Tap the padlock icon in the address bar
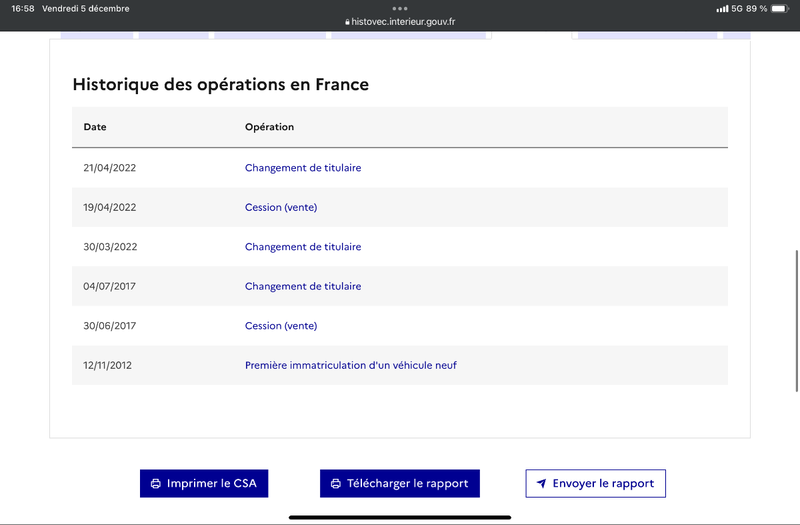The height and width of the screenshot is (525, 800). tap(347, 21)
